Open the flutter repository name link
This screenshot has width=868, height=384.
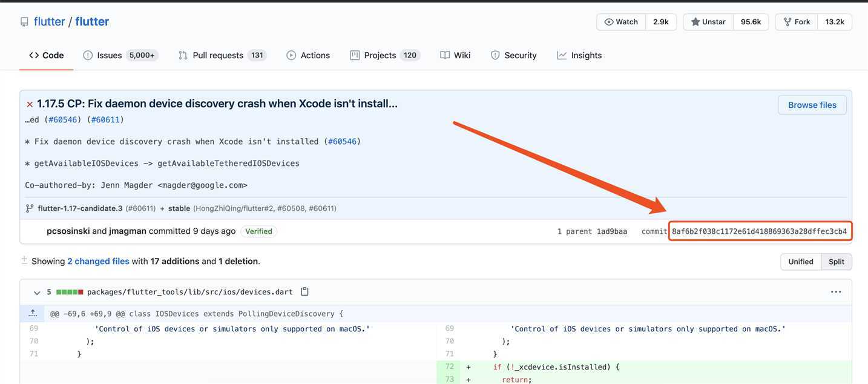click(92, 21)
